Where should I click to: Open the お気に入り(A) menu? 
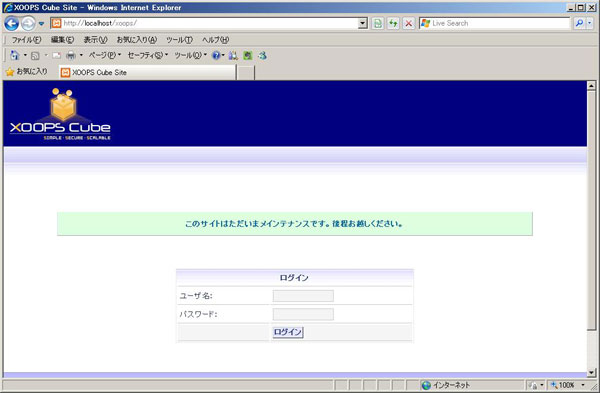point(137,40)
